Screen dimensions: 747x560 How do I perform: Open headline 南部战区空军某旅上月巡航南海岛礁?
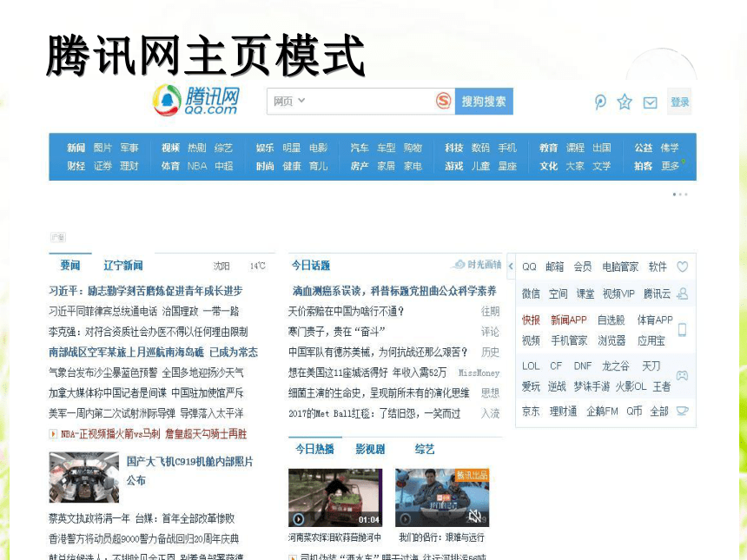pos(154,352)
